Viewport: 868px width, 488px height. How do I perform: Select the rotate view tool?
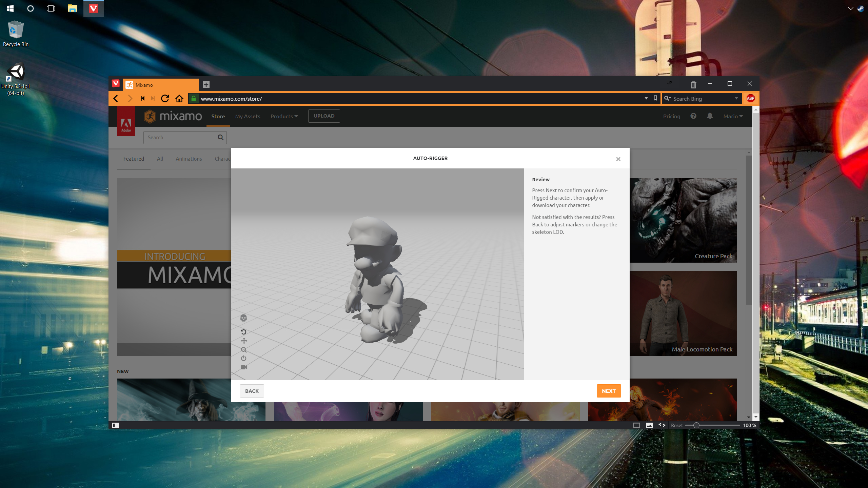[x=243, y=332]
